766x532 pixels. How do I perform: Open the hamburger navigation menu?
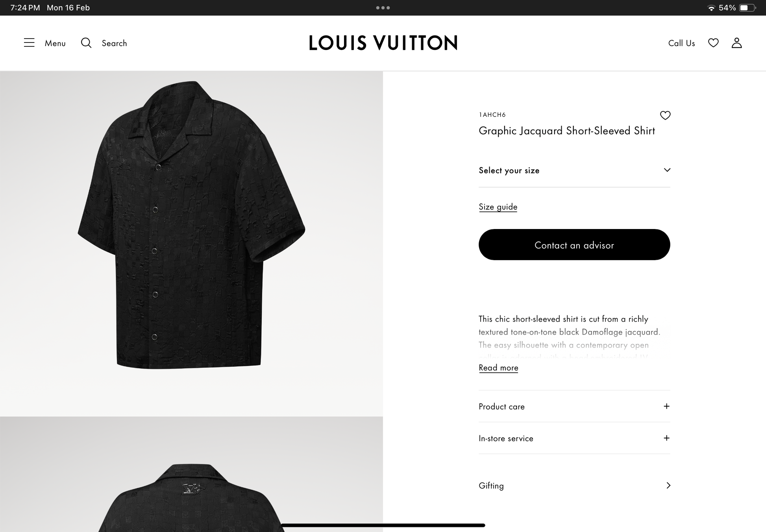pyautogui.click(x=29, y=43)
